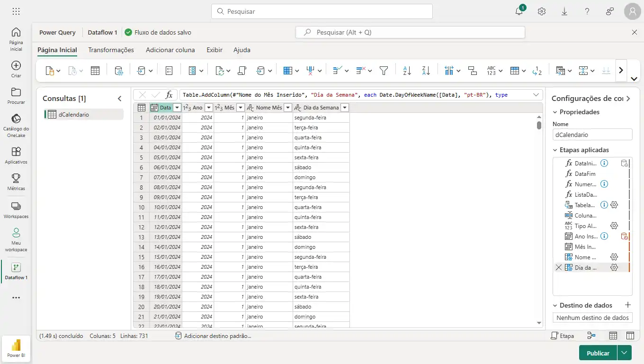Open Data column filter dropdown
Viewport: 644px width, 364px height.
177,108
